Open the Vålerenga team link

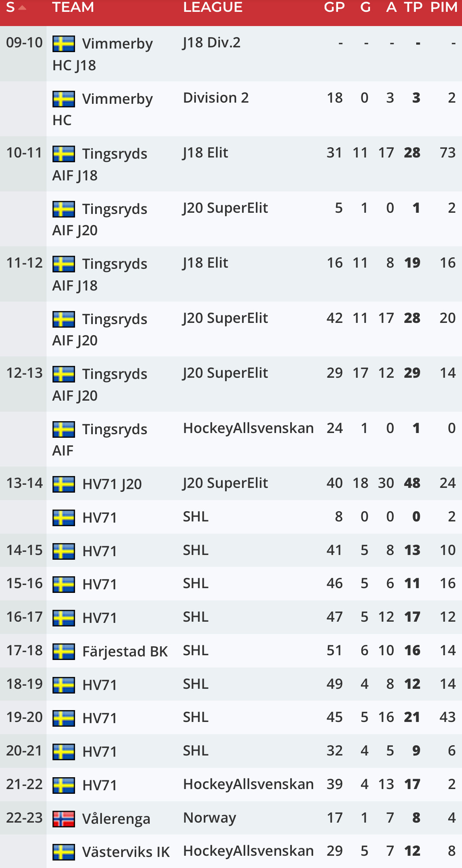click(x=116, y=819)
